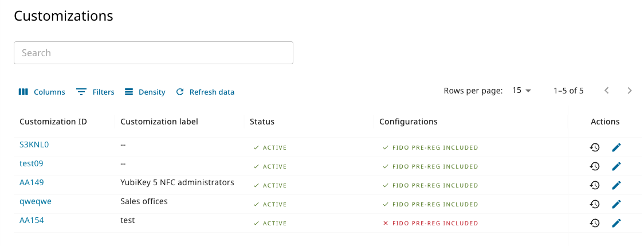This screenshot has width=644, height=246.
Task: Click in the Search field
Action: click(154, 53)
